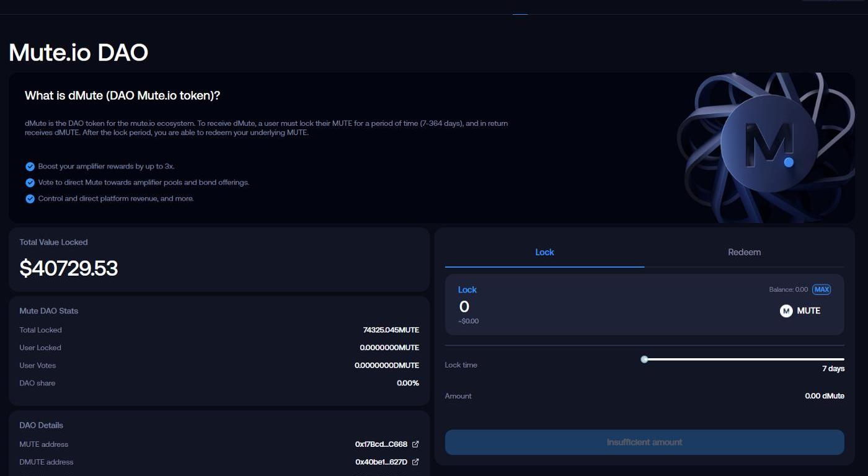The width and height of the screenshot is (868, 476).
Task: Click the Total Locked row label
Action: click(40, 330)
